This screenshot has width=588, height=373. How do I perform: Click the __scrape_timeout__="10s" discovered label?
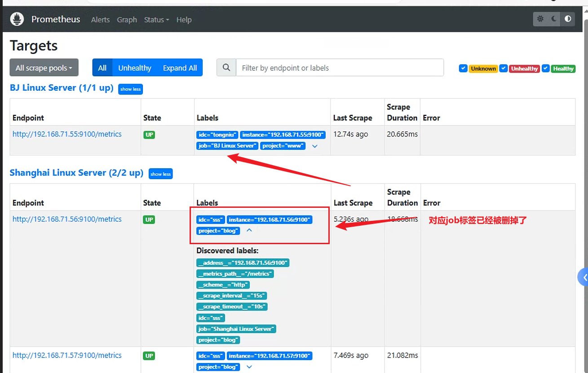point(232,307)
